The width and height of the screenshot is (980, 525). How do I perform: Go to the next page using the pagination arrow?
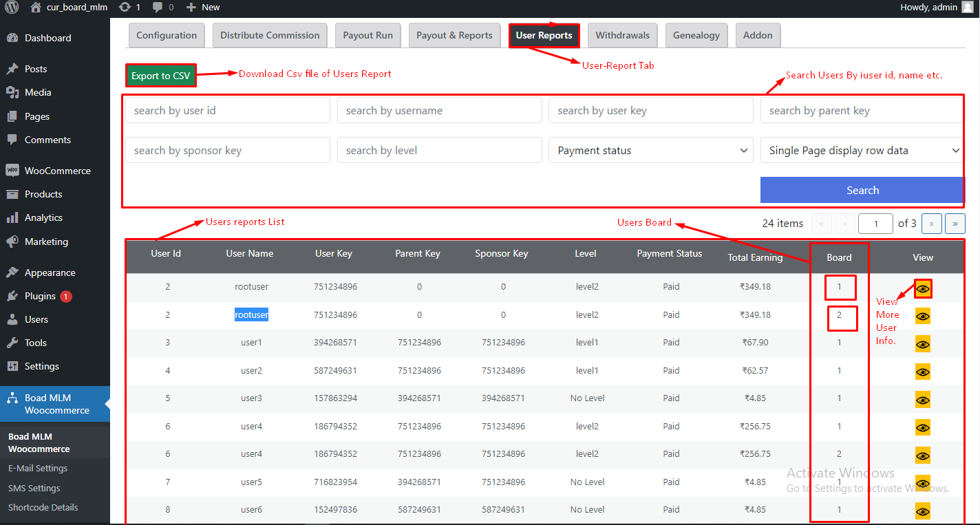point(932,223)
